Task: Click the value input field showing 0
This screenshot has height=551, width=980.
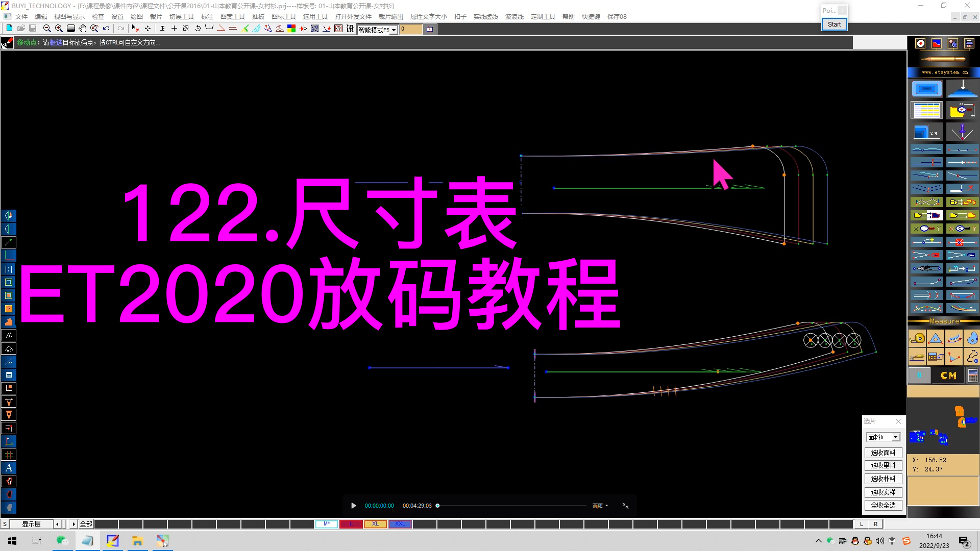Action: (411, 29)
